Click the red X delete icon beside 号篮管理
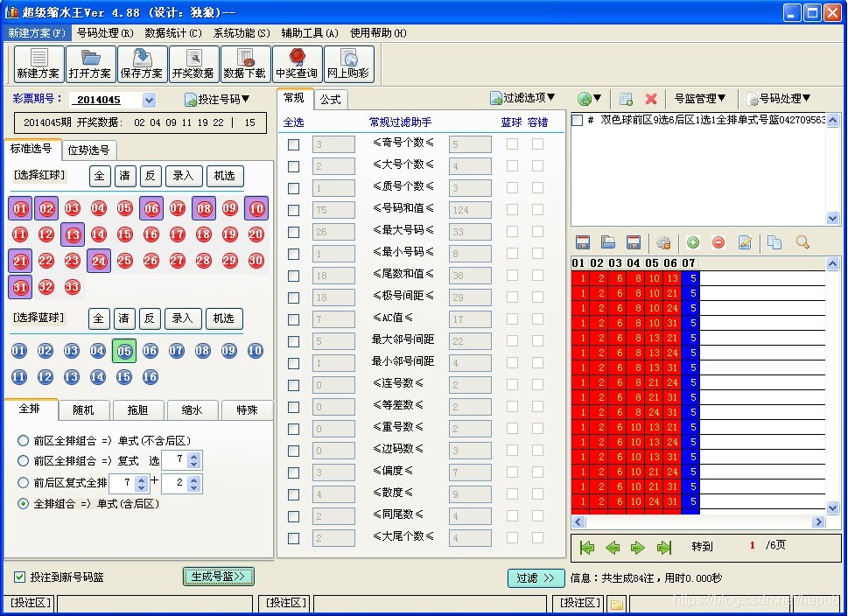 [651, 98]
